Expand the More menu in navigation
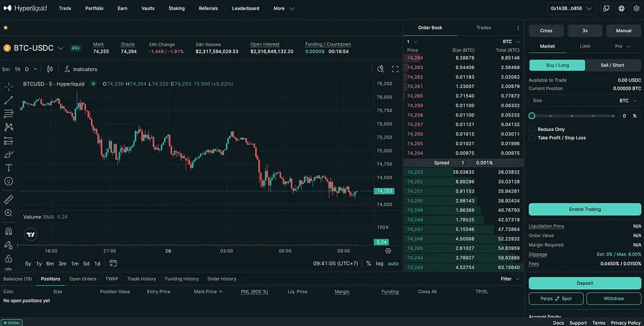Viewport: 644px width, 326px height. click(x=284, y=8)
